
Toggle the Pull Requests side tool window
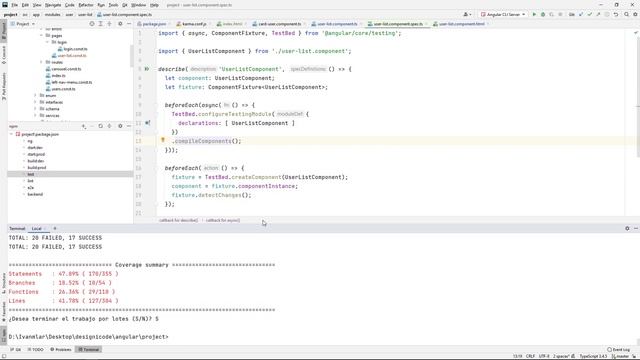[4, 87]
